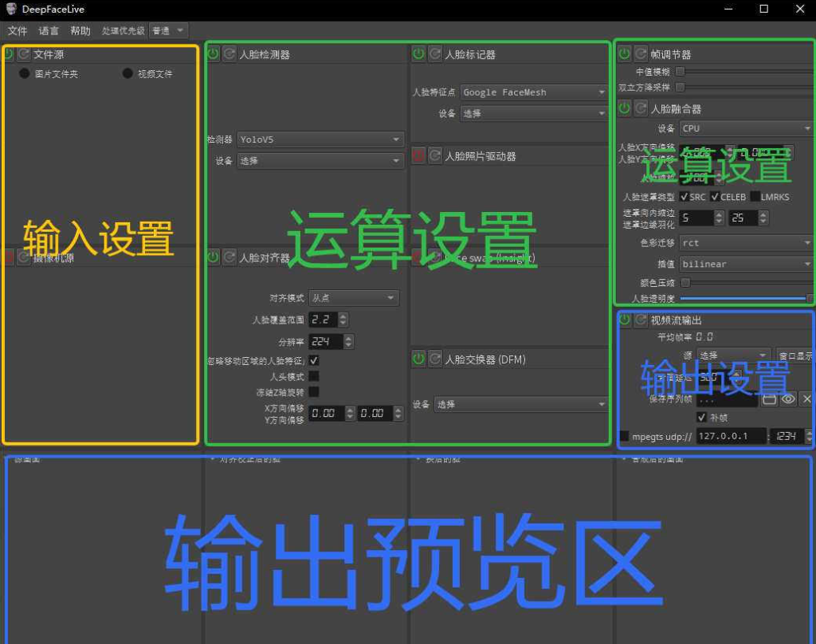The width and height of the screenshot is (816, 644).
Task: Toggle the 人脸对齐器 module power icon
Action: coord(214,257)
